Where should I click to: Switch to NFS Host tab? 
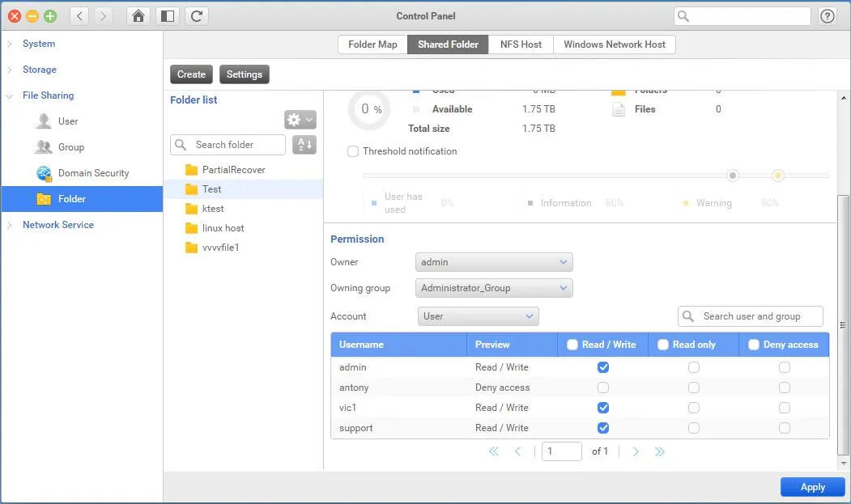[521, 44]
